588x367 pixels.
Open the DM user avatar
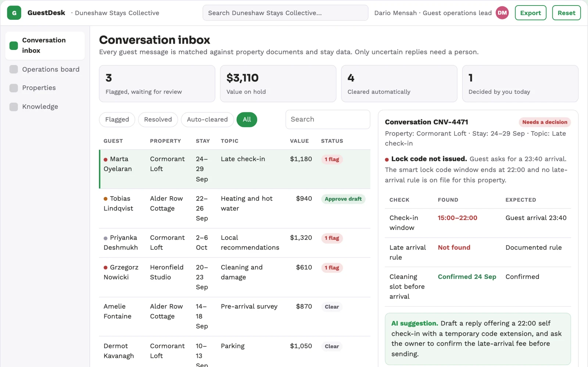[502, 13]
